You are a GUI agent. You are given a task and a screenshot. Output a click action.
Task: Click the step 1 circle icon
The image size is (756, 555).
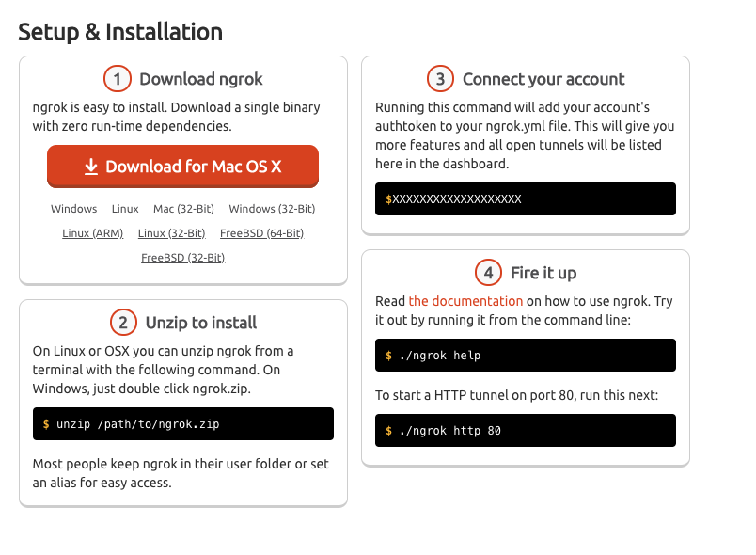coord(118,79)
